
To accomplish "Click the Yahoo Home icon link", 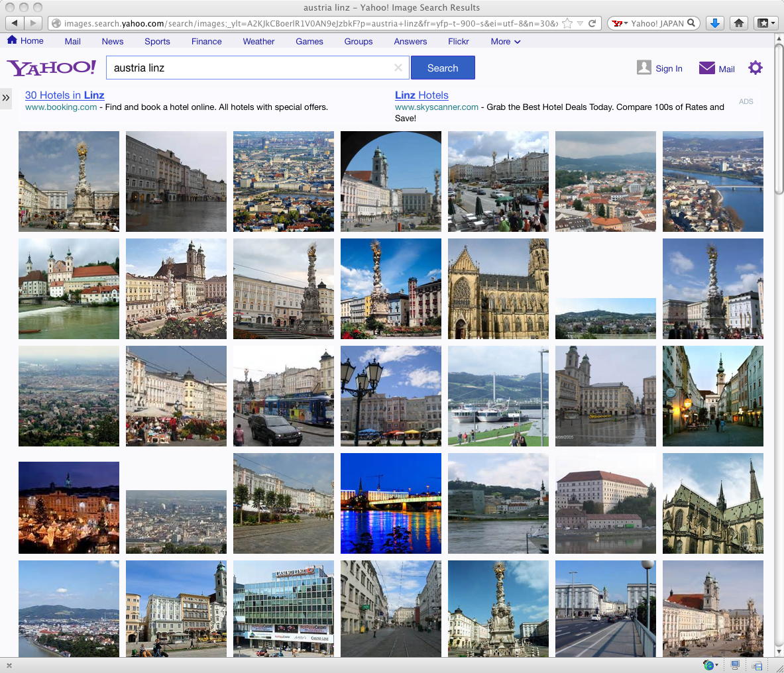I will pos(12,40).
